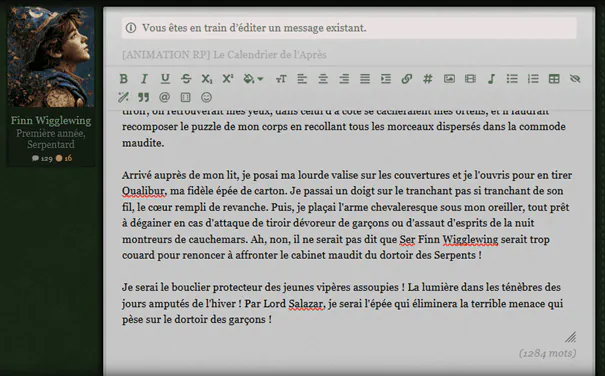
Task: Insert a quote block
Action: (x=144, y=97)
